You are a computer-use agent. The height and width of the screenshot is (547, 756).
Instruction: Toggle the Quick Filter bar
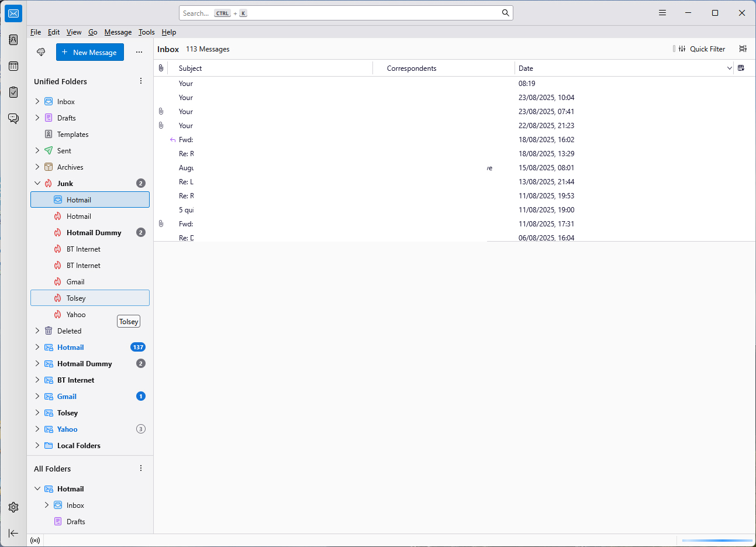coord(702,49)
